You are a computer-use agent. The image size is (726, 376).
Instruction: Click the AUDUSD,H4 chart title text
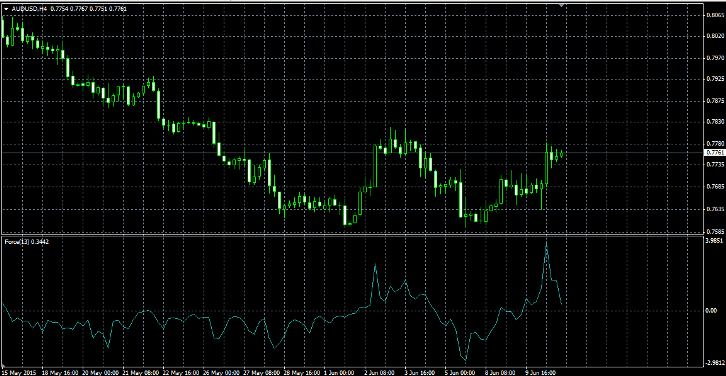(29, 8)
